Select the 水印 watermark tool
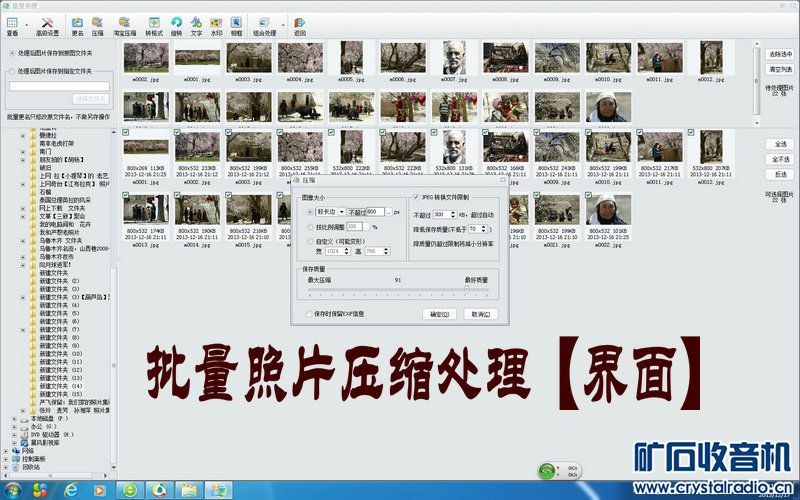Viewport: 800px width, 500px height. pos(216,27)
